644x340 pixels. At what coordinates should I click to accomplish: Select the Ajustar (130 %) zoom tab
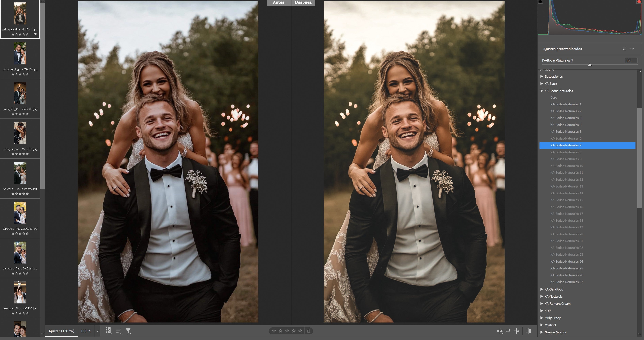coord(61,331)
